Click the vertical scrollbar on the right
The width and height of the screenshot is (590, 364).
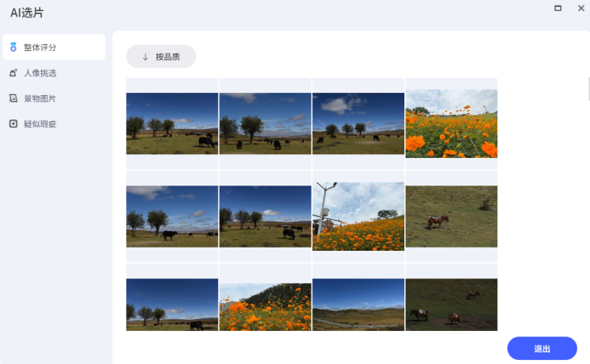coord(588,89)
